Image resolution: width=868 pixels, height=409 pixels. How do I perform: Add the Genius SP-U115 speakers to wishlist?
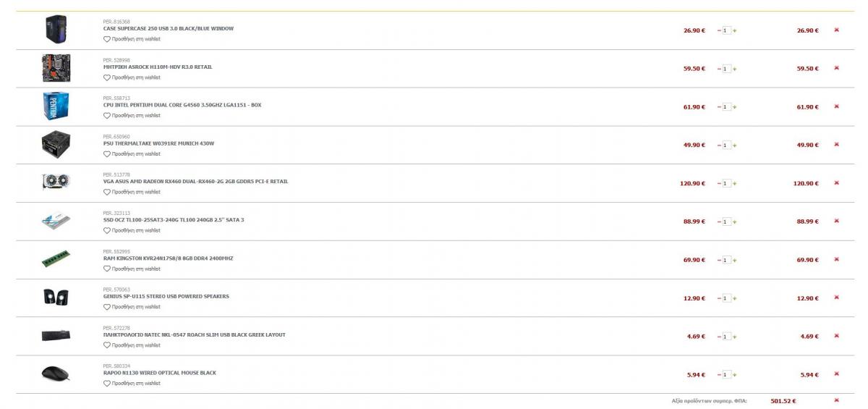pyautogui.click(x=132, y=307)
